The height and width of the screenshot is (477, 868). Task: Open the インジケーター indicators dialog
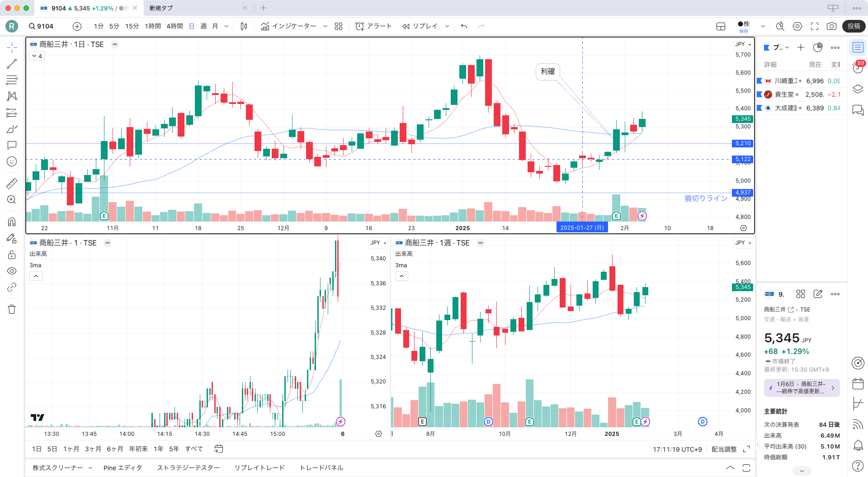(x=288, y=26)
